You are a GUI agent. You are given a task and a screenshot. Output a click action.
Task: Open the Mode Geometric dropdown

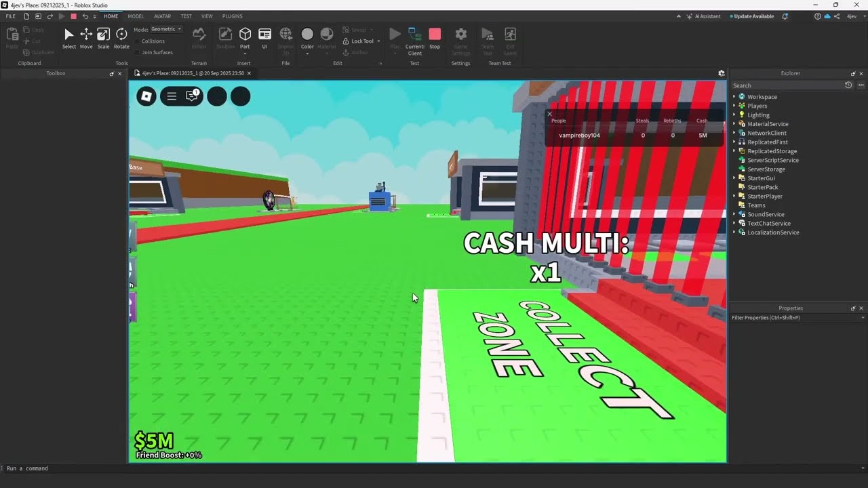click(165, 29)
